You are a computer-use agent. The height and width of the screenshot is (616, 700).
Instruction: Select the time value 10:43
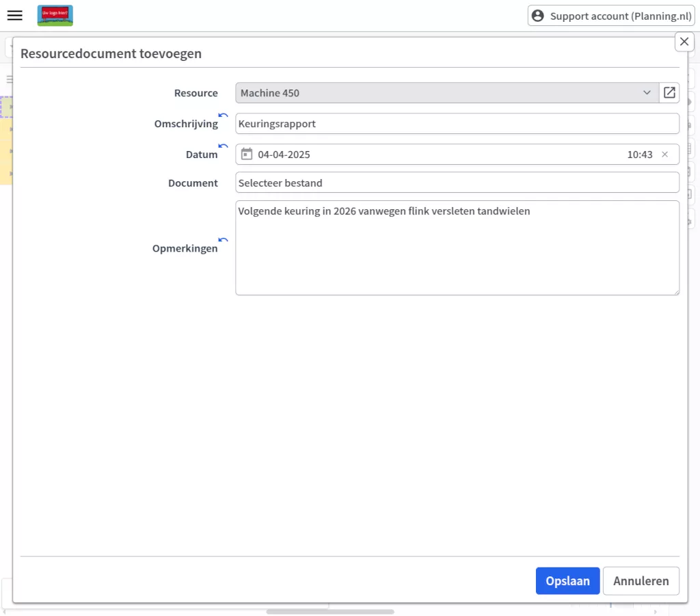[x=639, y=155]
